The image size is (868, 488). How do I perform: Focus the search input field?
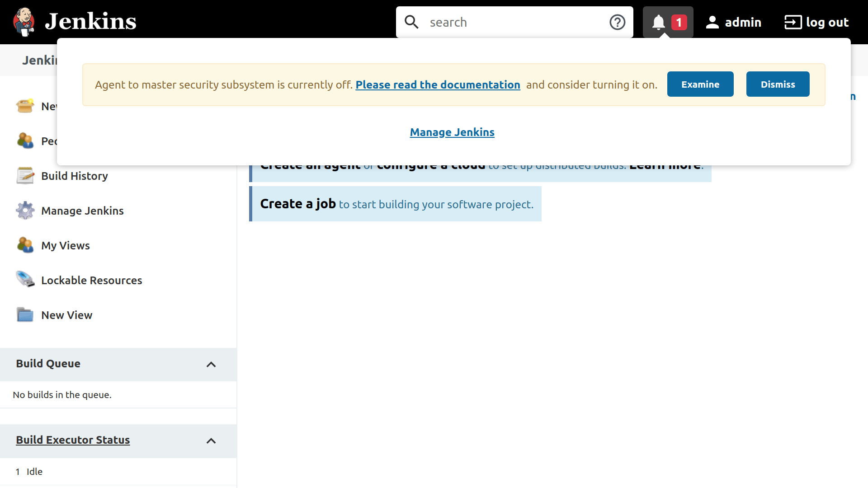click(x=515, y=22)
